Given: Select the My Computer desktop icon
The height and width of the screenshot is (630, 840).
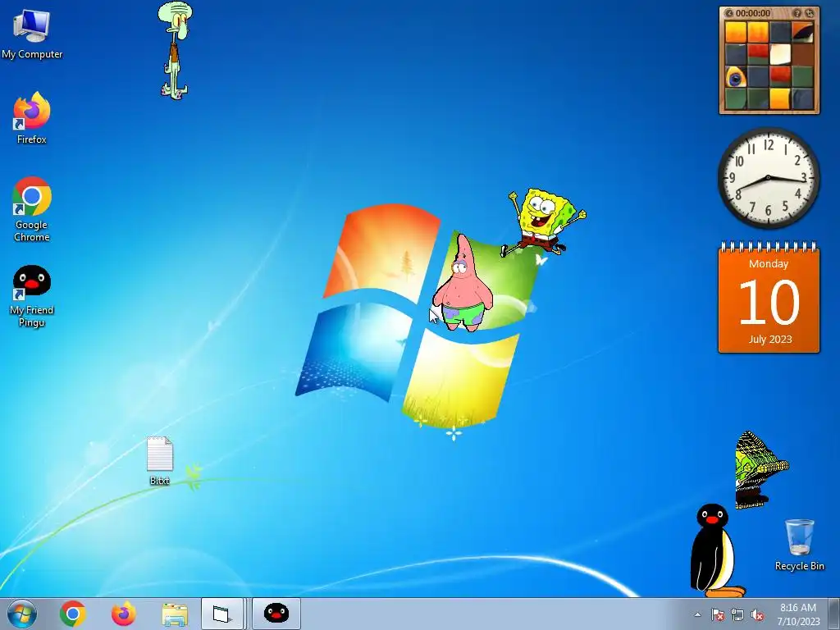Looking at the screenshot, I should pyautogui.click(x=32, y=33).
